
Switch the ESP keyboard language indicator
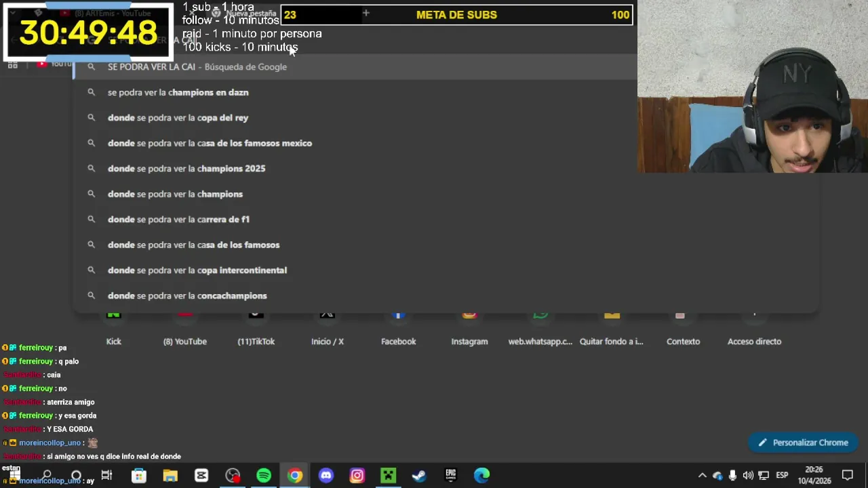click(782, 475)
